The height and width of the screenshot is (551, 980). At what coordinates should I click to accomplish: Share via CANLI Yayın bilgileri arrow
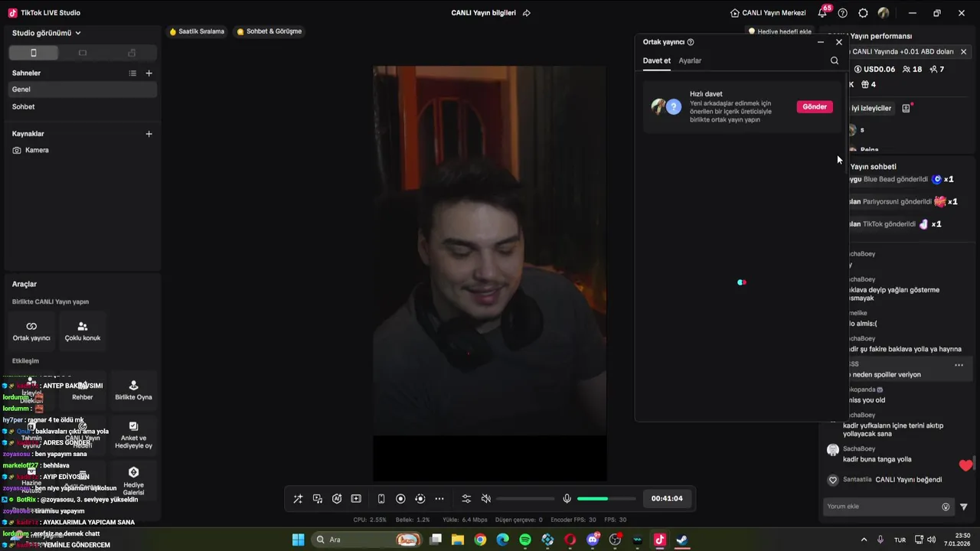point(526,13)
